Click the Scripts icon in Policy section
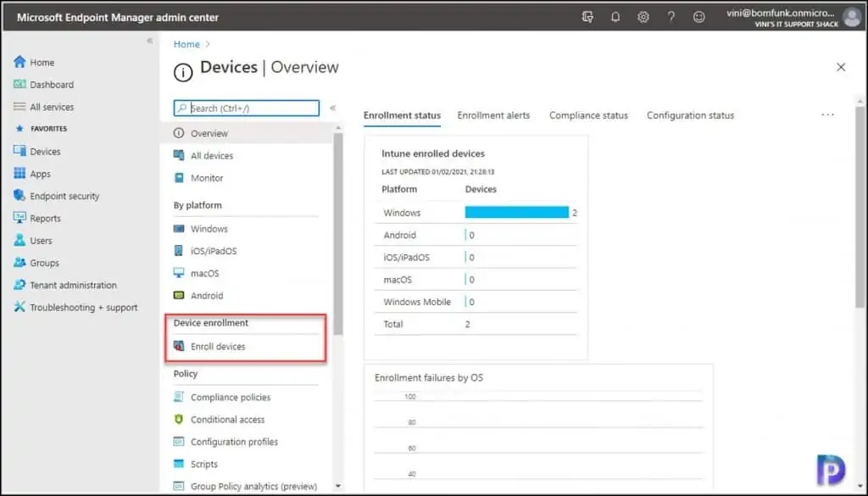Image resolution: width=868 pixels, height=496 pixels. pyautogui.click(x=179, y=464)
